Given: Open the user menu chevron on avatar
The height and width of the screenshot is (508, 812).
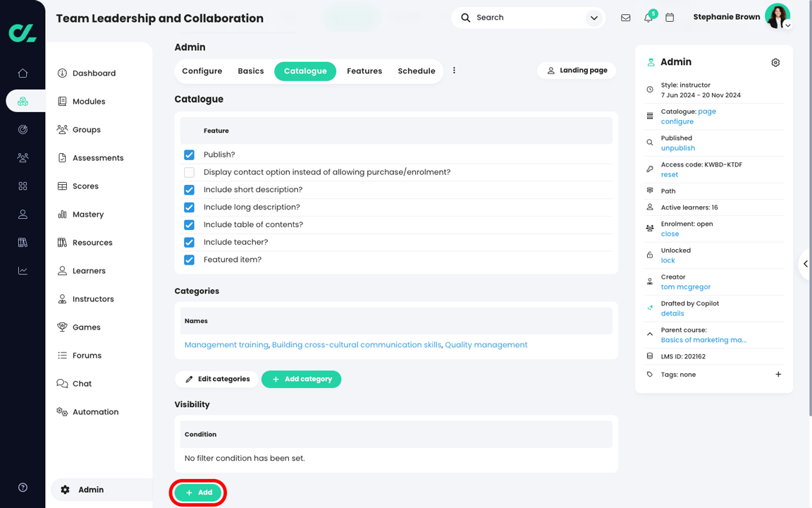Looking at the screenshot, I should [787, 25].
